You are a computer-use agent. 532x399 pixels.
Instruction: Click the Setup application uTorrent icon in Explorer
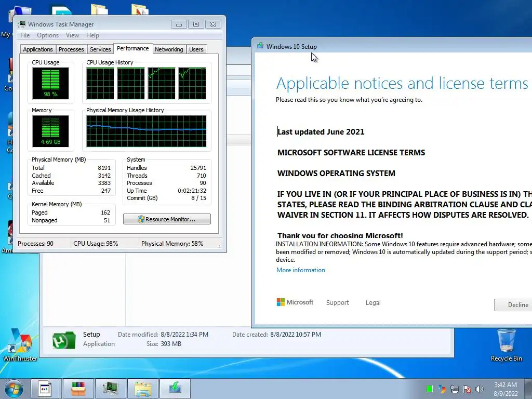64,340
